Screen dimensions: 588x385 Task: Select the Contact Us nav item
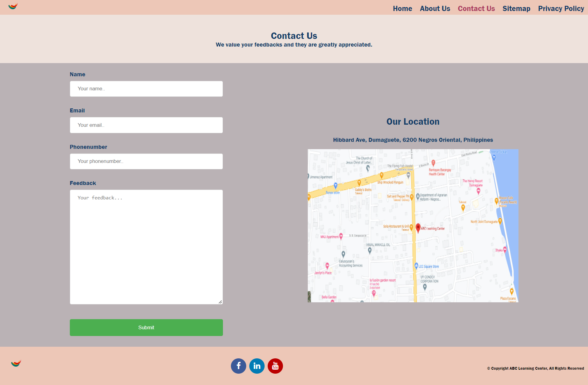point(476,9)
